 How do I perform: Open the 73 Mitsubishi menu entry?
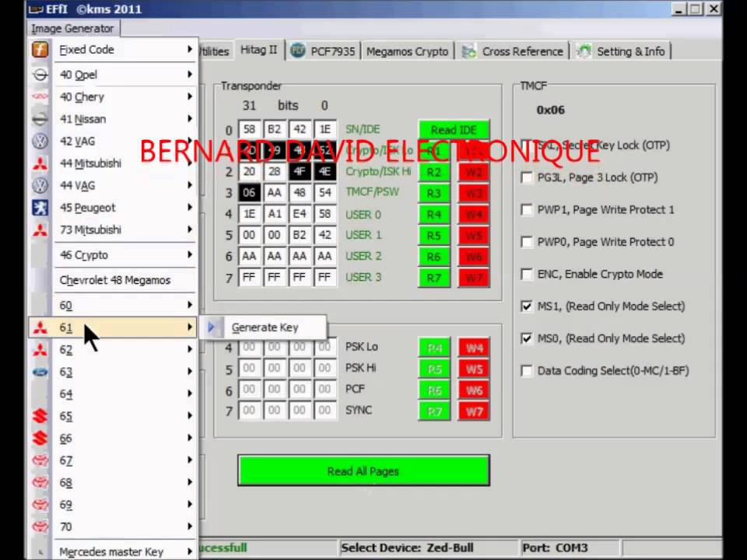[x=114, y=230]
